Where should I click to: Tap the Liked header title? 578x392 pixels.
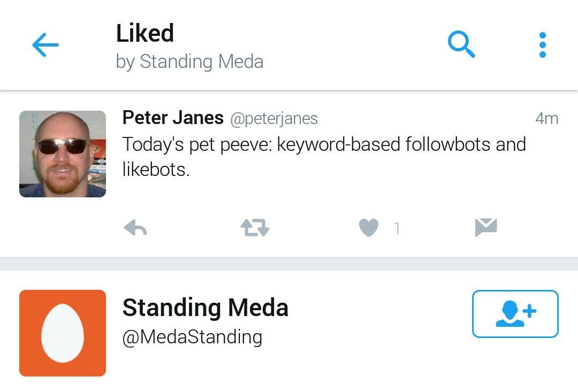coord(145,34)
